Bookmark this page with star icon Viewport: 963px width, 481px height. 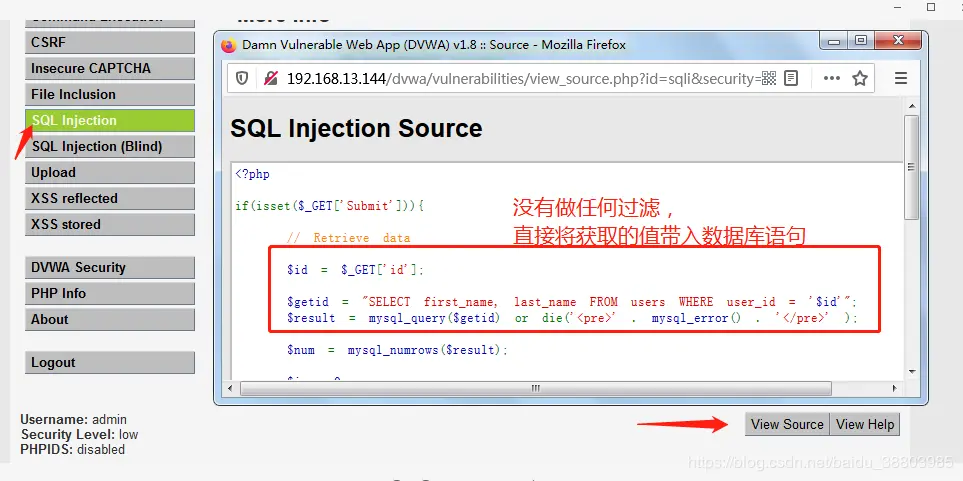[860, 79]
